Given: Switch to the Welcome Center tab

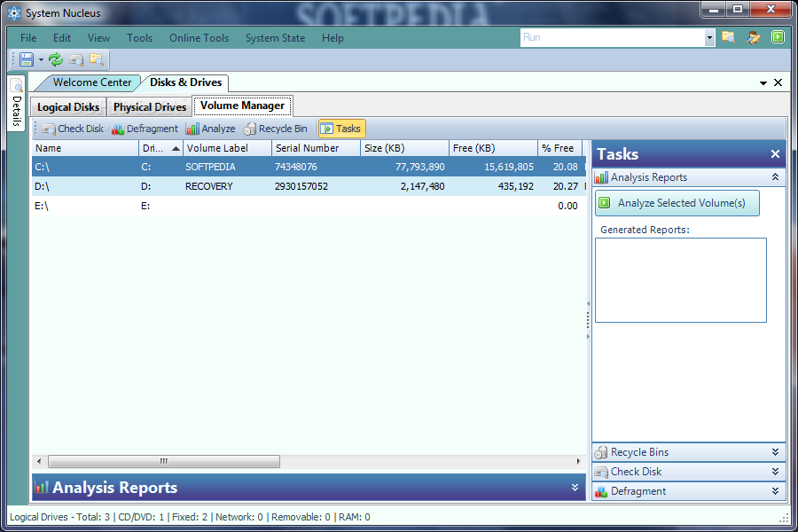Looking at the screenshot, I should coord(91,82).
